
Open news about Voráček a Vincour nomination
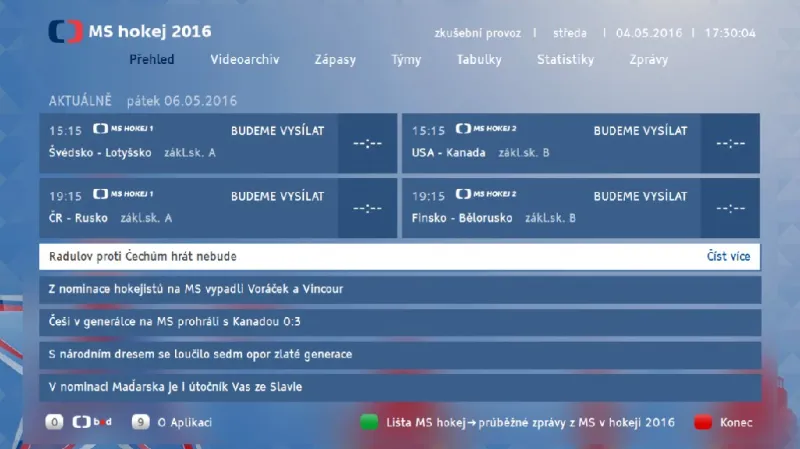click(x=400, y=289)
